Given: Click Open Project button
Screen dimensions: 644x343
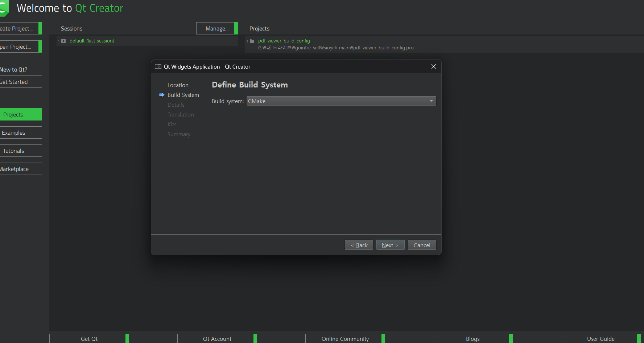Looking at the screenshot, I should coord(21,46).
